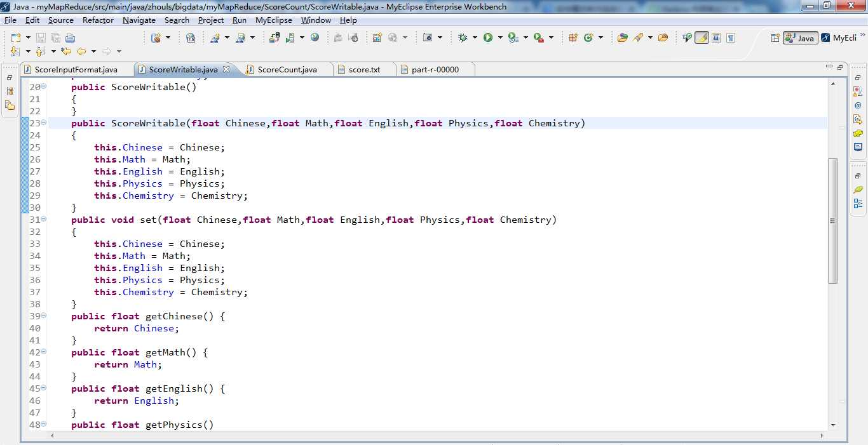Viewport: 868px width, 445px height.
Task: Click the vertical scrollbar thumb in editor
Action: pyautogui.click(x=833, y=221)
